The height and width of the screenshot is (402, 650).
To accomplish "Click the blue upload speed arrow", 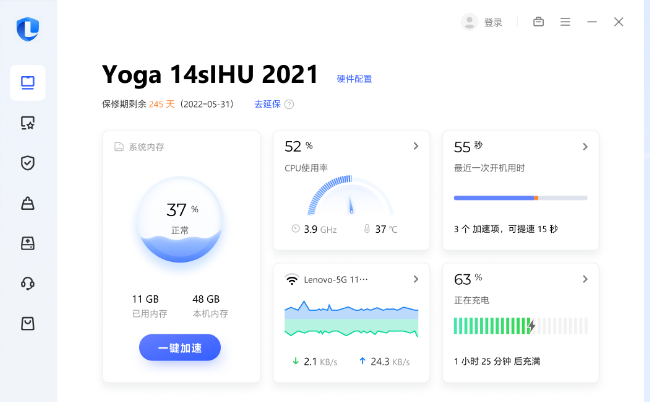I will pos(362,361).
